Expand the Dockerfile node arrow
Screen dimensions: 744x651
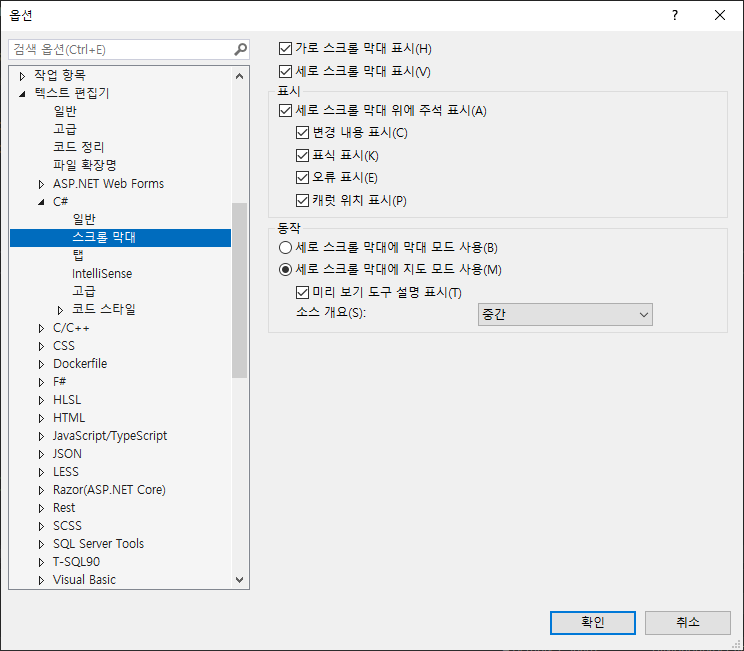point(41,364)
